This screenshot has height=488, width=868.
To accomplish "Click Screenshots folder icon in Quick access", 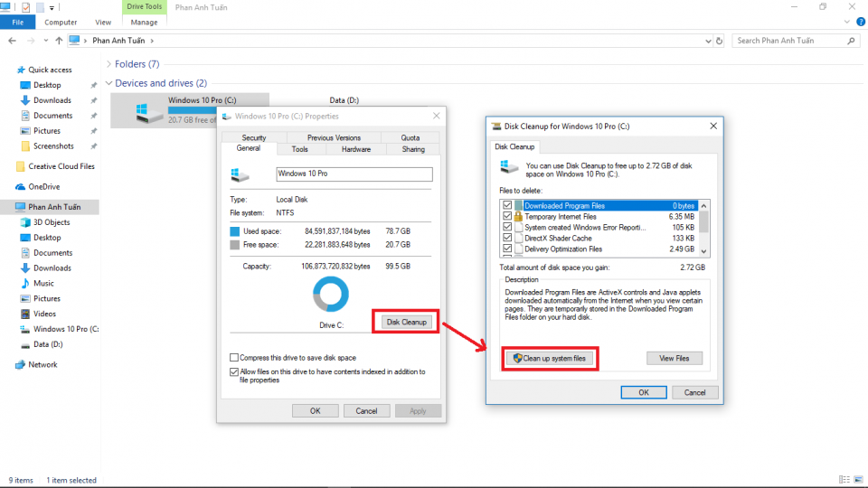I will [25, 146].
